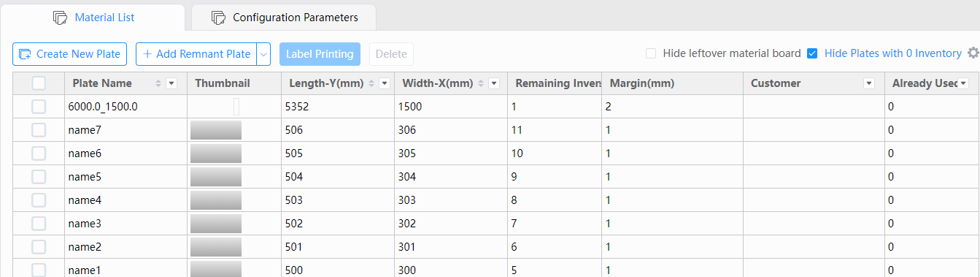Open the Already Used filter dropdown
The width and height of the screenshot is (980, 277).
[963, 83]
